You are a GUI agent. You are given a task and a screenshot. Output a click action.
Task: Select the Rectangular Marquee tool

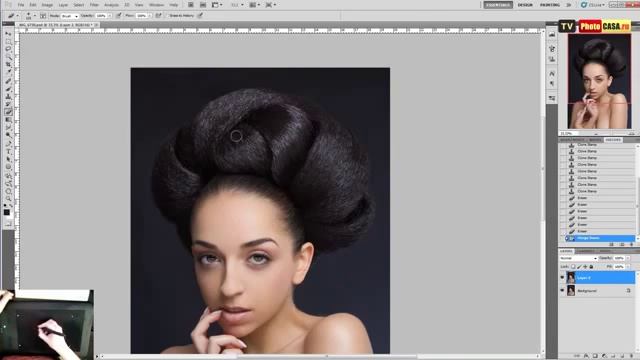tap(8, 41)
